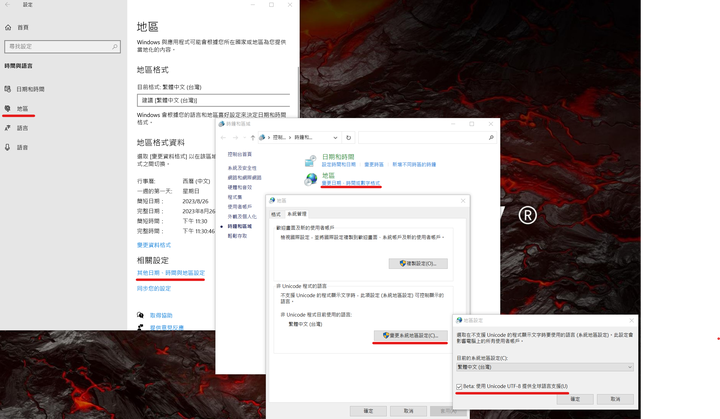This screenshot has width=720, height=419.
Task: Close the 地區 dialog window
Action: click(x=463, y=201)
